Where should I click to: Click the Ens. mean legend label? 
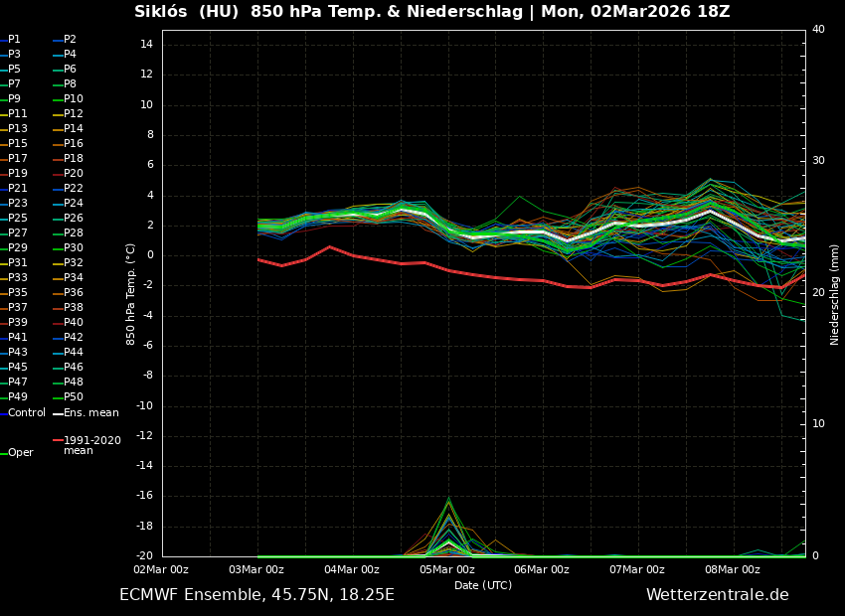(90, 413)
